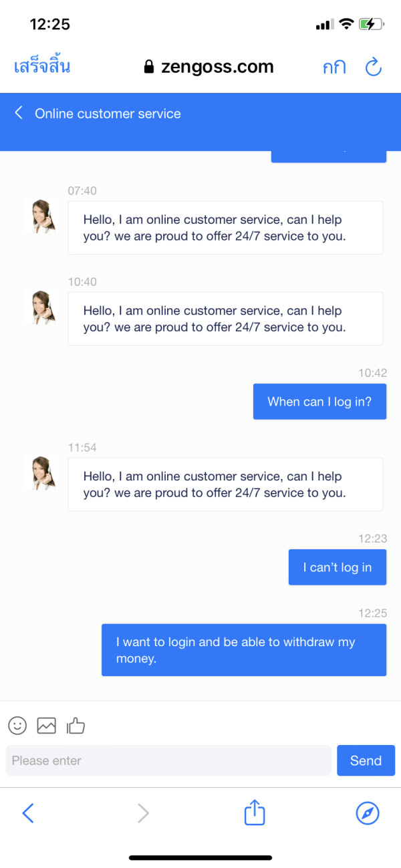Screen dimensions: 401x868
Task: Tap the zengoss.com address bar
Action: point(217,67)
